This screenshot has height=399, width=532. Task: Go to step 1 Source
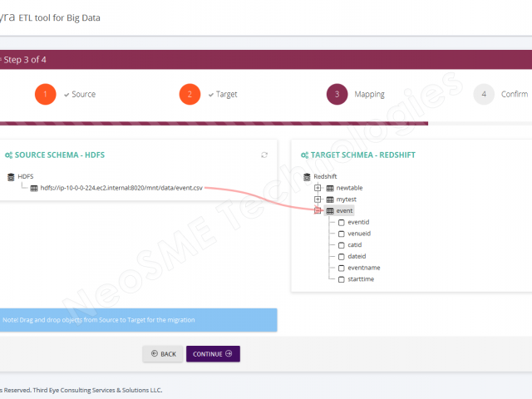click(x=46, y=94)
